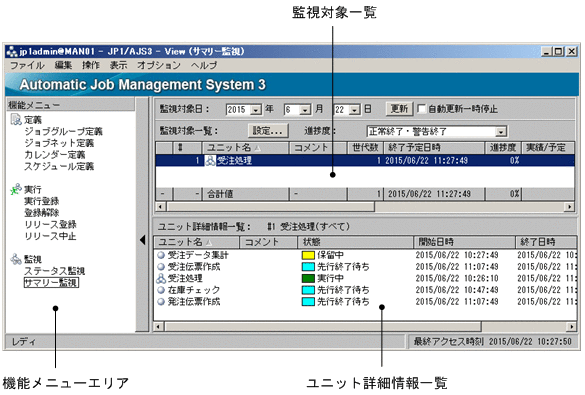Image resolution: width=585 pixels, height=395 pixels.
Task: Select リリース登録 in the function menu
Action: point(50,224)
